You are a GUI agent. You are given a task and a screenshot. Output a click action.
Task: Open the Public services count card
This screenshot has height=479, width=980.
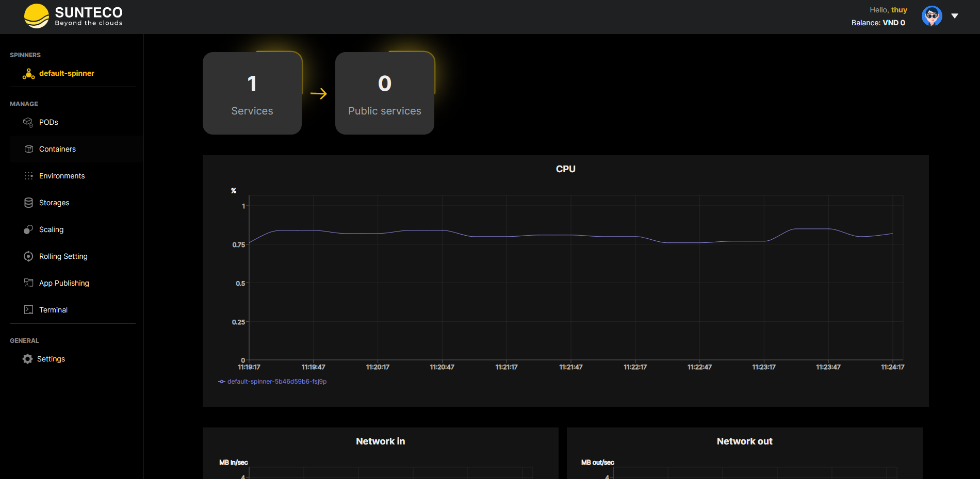tap(385, 93)
